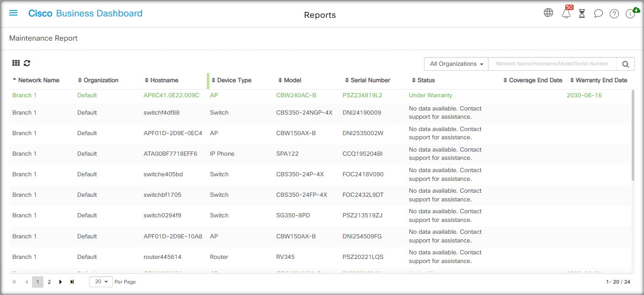Click hostname ATA00BF7718EFF6
644x295 pixels.
click(170, 154)
